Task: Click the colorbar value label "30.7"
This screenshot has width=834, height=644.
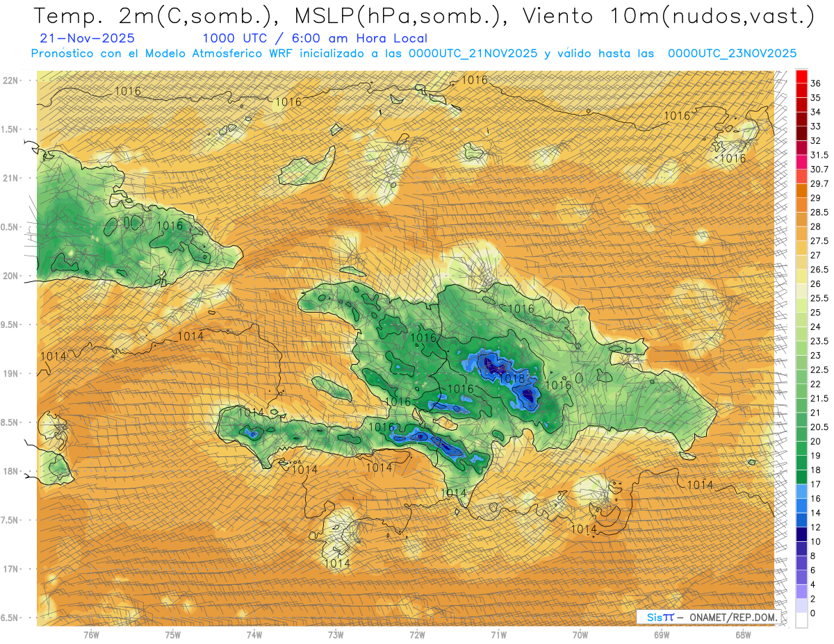Action: (x=820, y=170)
